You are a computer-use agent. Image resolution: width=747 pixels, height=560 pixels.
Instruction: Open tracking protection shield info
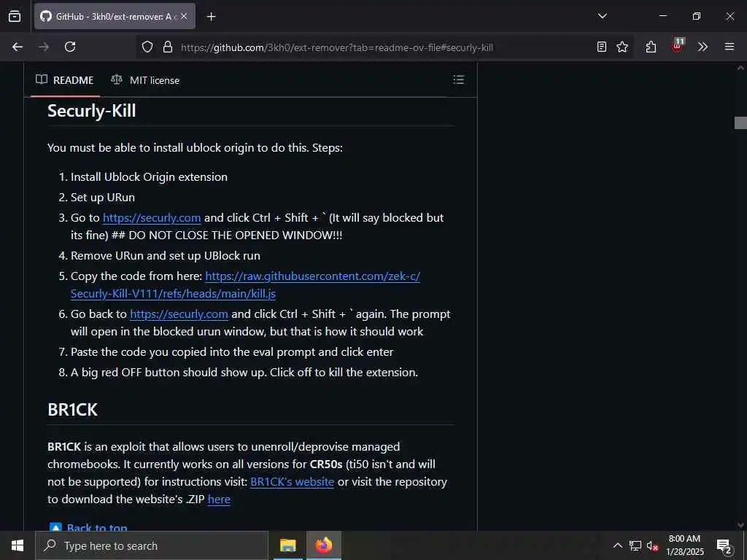(x=147, y=47)
